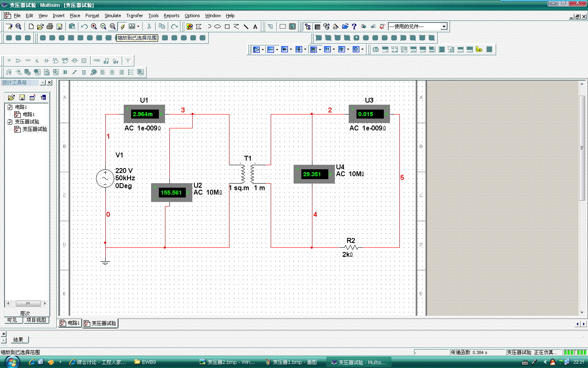This screenshot has width=588, height=368.
Task: Click the Undo arrow icon
Action: pyautogui.click(x=84, y=27)
